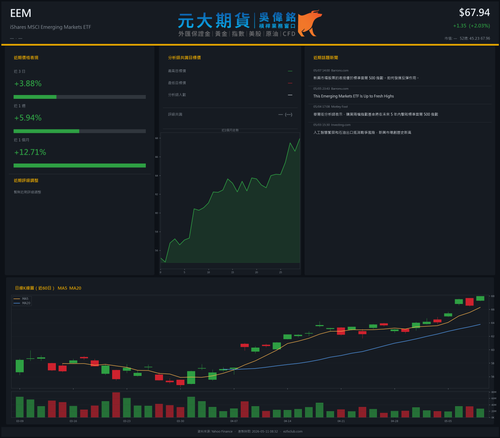Click the +12.71% performance value

30,152
